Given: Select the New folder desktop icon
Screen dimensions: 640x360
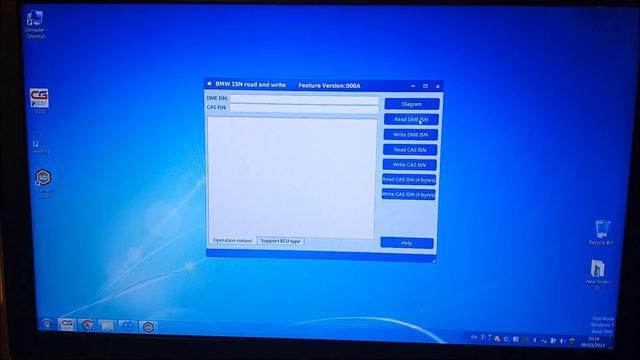Looking at the screenshot, I should [x=598, y=274].
